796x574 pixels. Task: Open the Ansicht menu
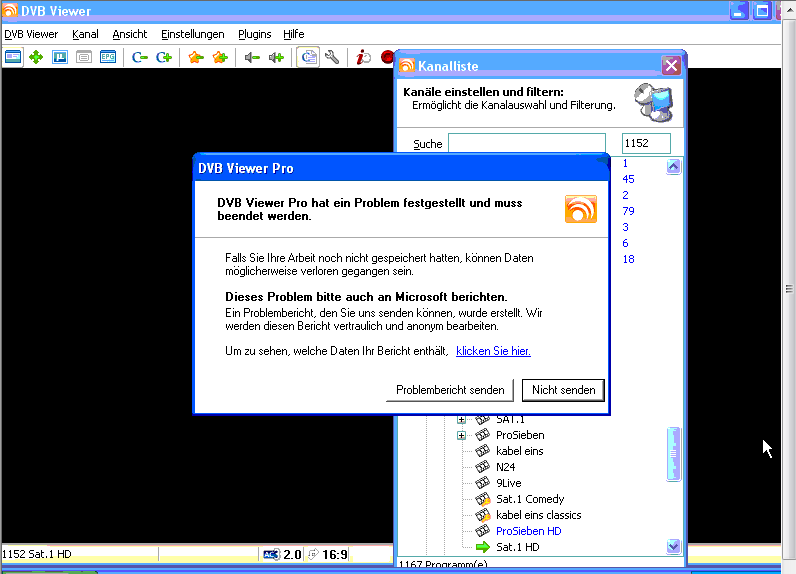[129, 34]
